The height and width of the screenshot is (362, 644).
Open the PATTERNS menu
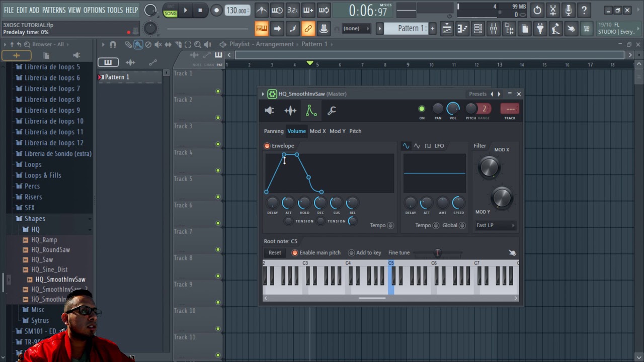tap(54, 10)
